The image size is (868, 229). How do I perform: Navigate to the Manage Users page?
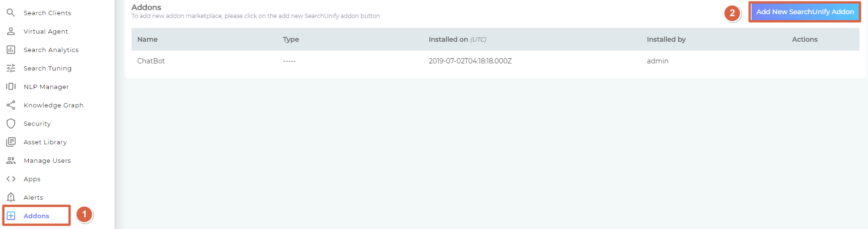(47, 160)
